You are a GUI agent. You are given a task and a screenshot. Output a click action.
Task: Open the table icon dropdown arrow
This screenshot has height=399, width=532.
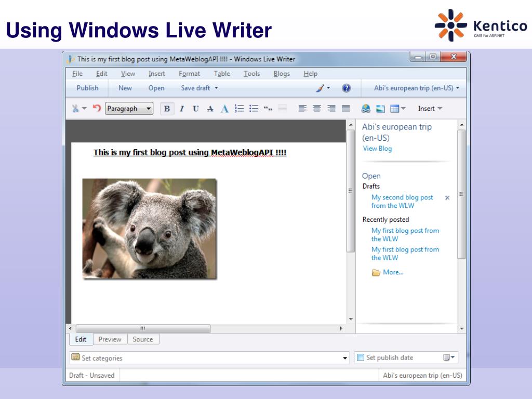(x=403, y=109)
